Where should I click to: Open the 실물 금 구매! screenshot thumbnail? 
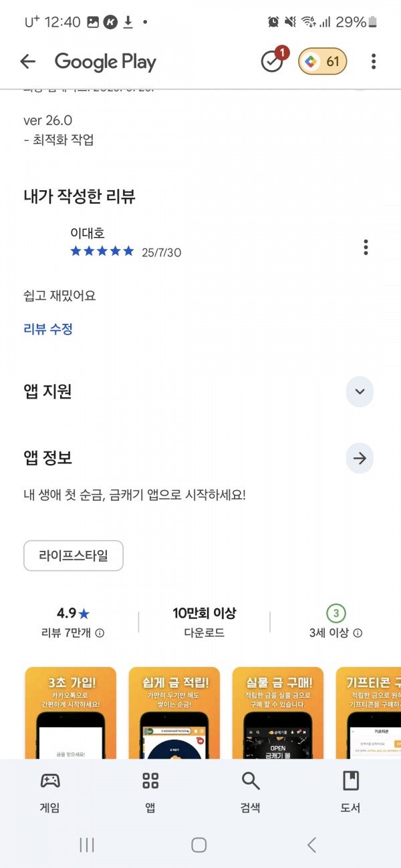point(278,713)
